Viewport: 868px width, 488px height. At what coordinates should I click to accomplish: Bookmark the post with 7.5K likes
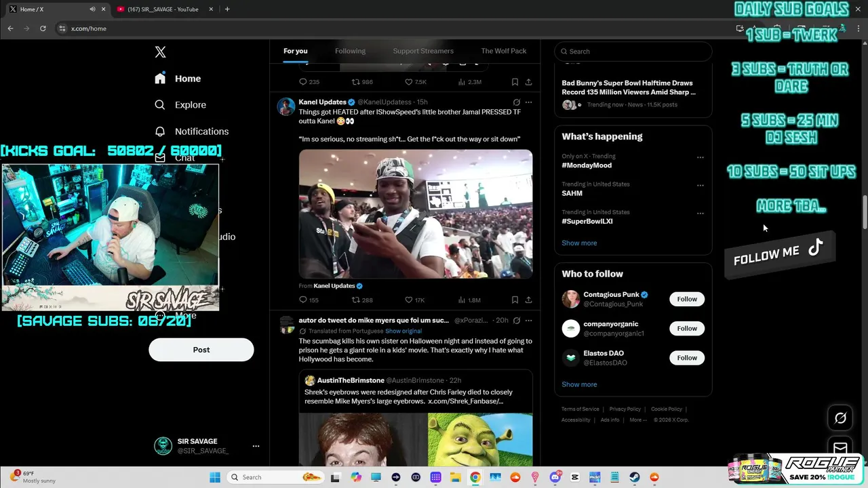[x=515, y=82]
